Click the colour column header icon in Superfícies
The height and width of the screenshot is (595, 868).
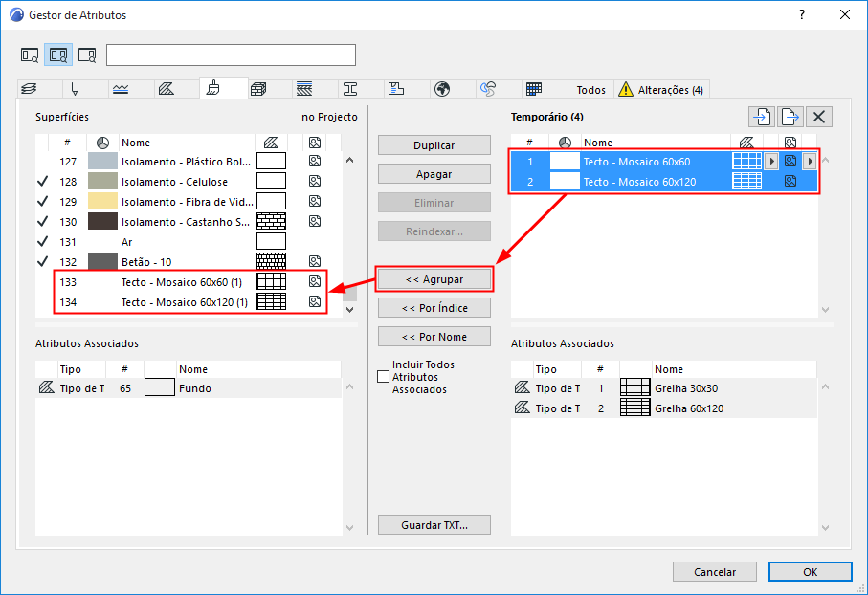click(102, 143)
